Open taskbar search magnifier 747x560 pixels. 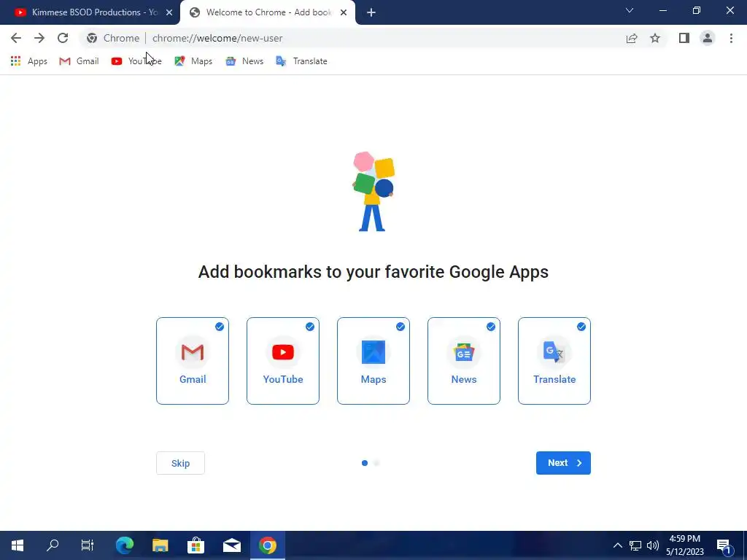(53, 545)
